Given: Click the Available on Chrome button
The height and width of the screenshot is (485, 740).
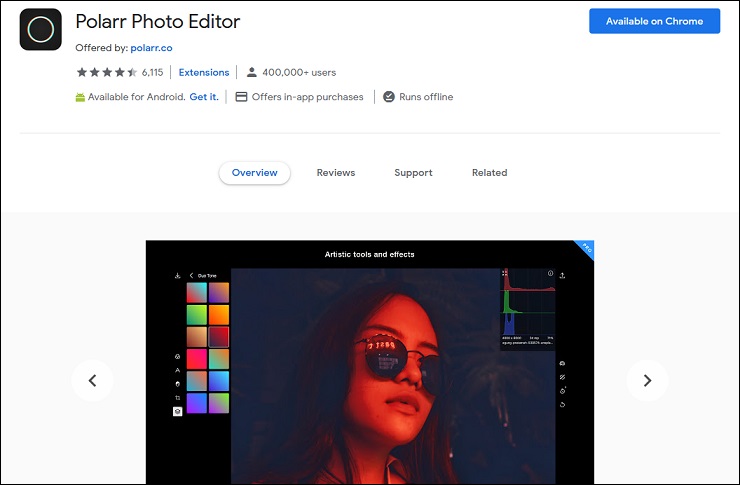Looking at the screenshot, I should pos(654,21).
